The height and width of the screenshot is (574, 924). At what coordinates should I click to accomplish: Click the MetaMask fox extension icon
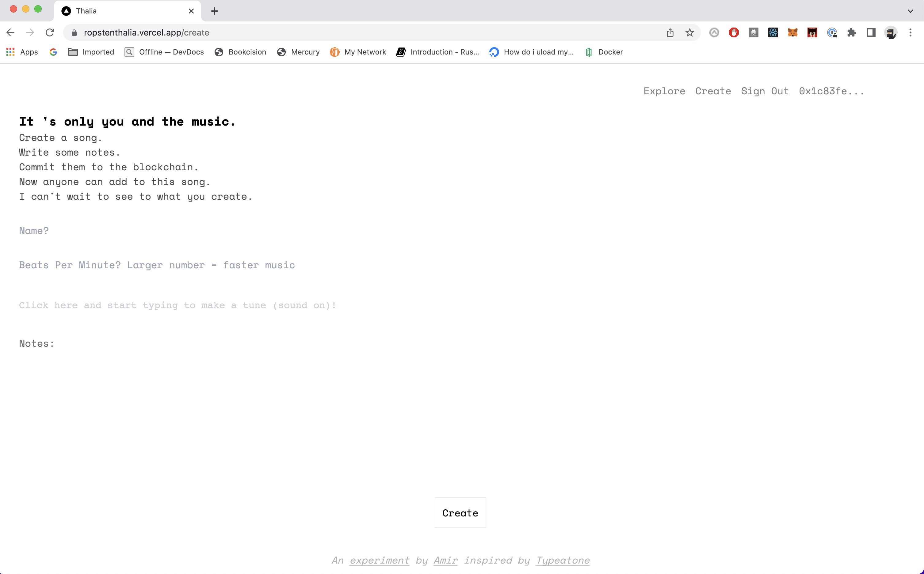click(x=792, y=33)
